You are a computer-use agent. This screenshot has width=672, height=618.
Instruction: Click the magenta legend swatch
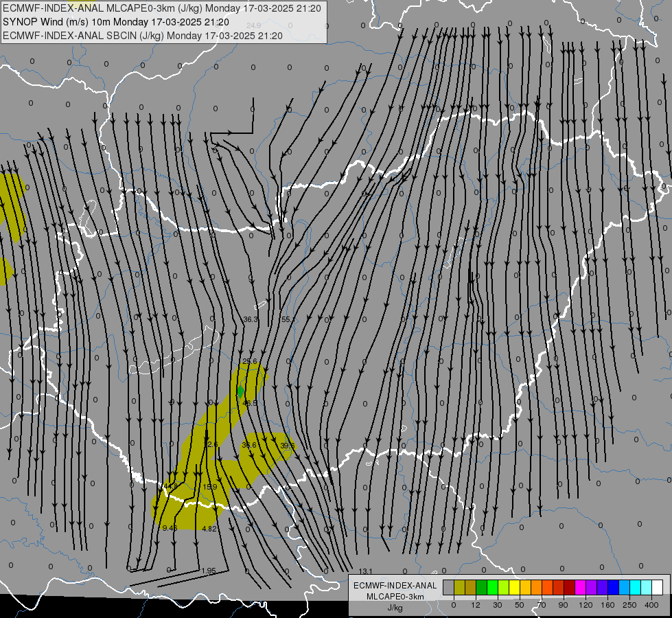[x=580, y=588]
